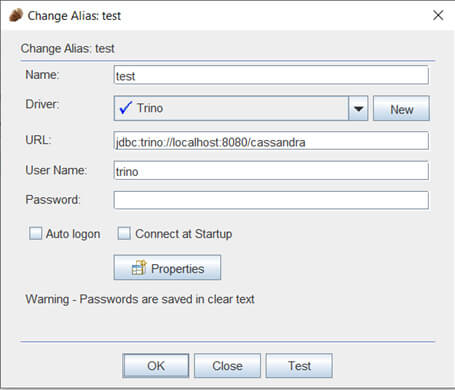Click the 'Name:' label
Screen dimensions: 455x390
[42, 74]
